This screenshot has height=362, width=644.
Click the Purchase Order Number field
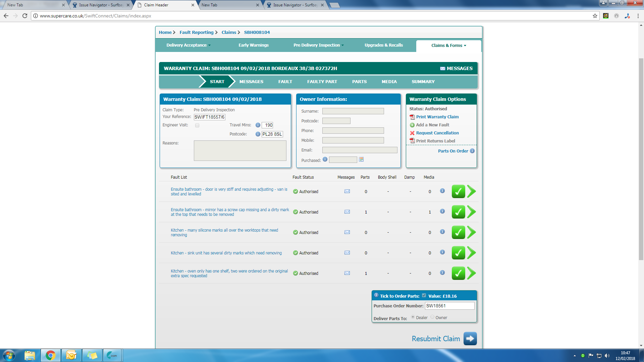pos(449,306)
